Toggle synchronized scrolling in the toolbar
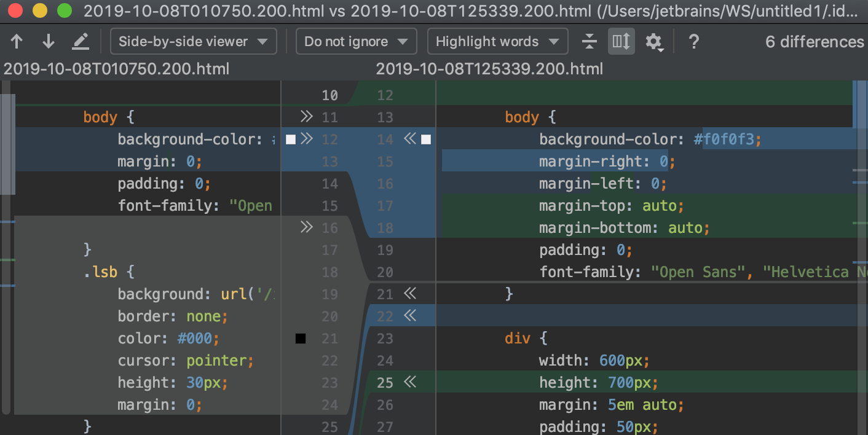This screenshot has height=435, width=868. pos(621,41)
